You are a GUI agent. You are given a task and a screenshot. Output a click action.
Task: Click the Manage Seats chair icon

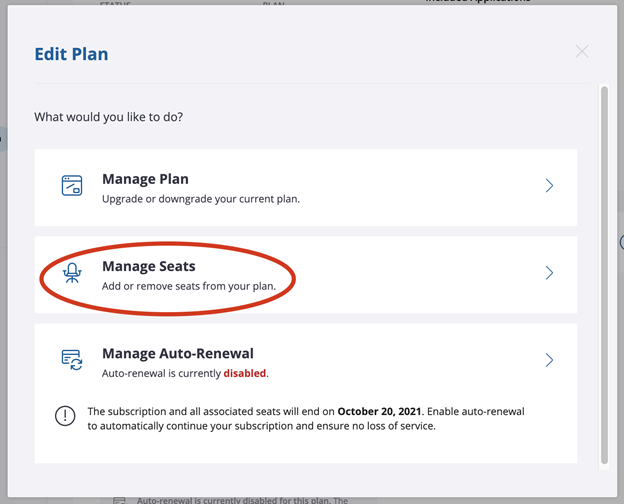72,273
